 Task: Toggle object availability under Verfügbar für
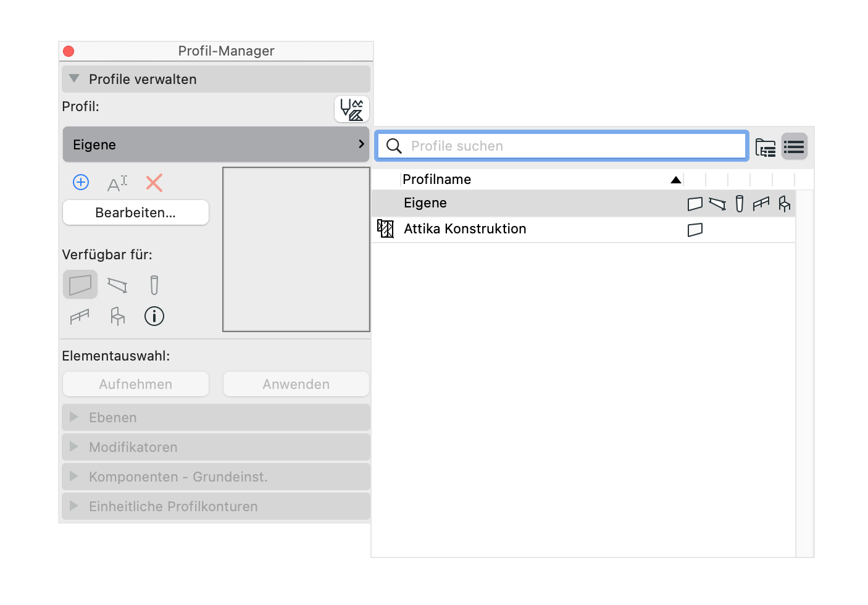click(117, 316)
